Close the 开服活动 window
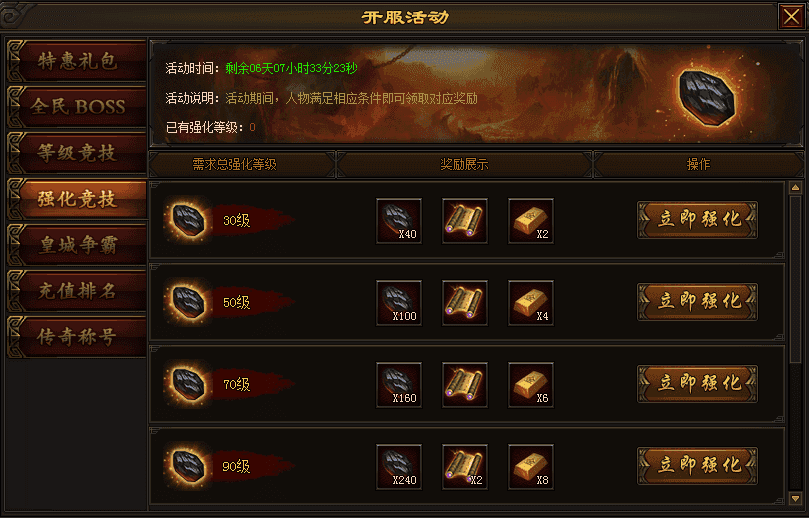This screenshot has width=809, height=518. coord(791,17)
